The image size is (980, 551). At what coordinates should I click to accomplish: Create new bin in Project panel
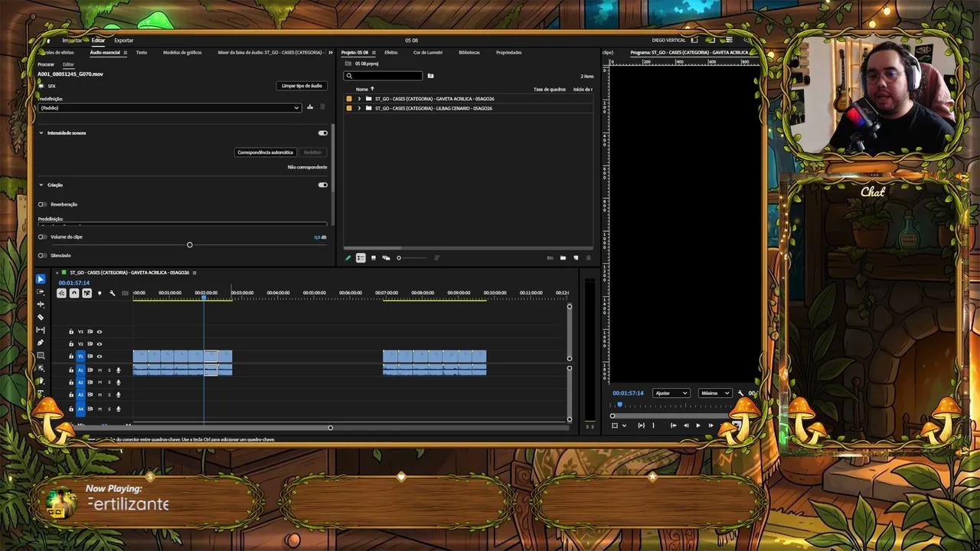coord(563,258)
